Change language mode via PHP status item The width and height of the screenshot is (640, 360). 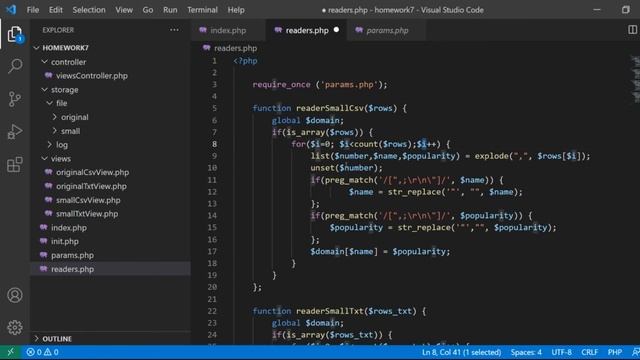615,352
